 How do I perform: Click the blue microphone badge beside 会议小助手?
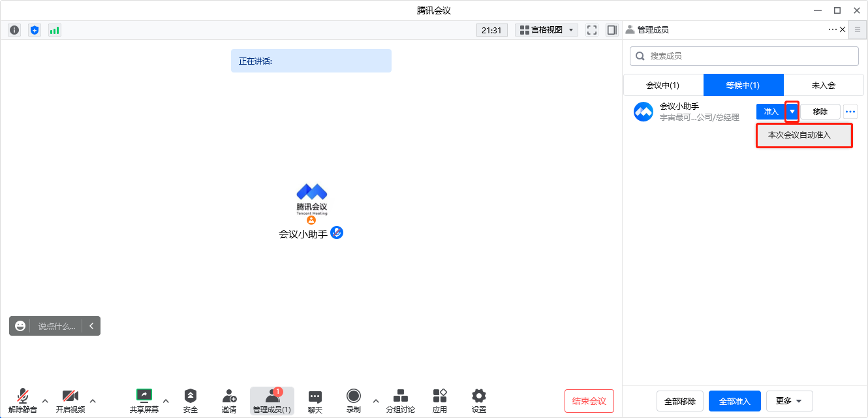(337, 233)
